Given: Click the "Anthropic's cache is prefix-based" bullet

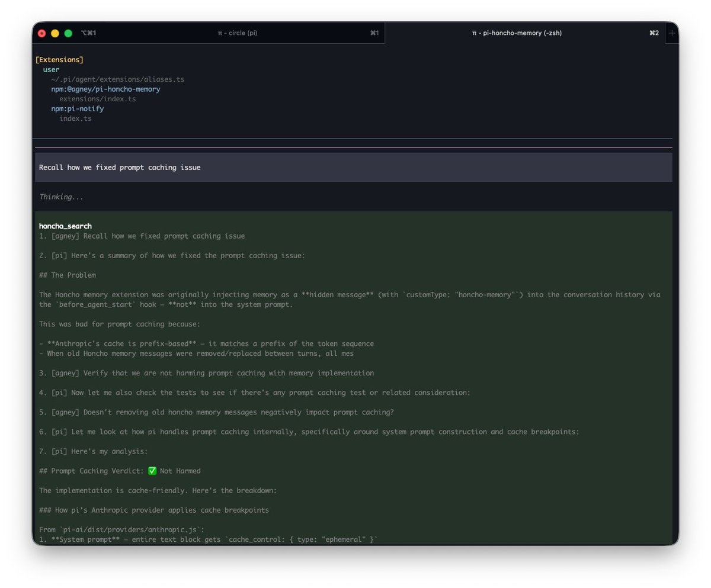Looking at the screenshot, I should [206, 343].
